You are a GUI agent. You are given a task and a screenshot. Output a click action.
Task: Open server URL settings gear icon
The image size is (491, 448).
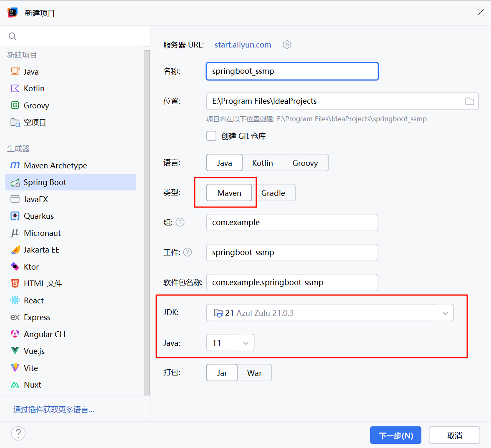(x=287, y=45)
